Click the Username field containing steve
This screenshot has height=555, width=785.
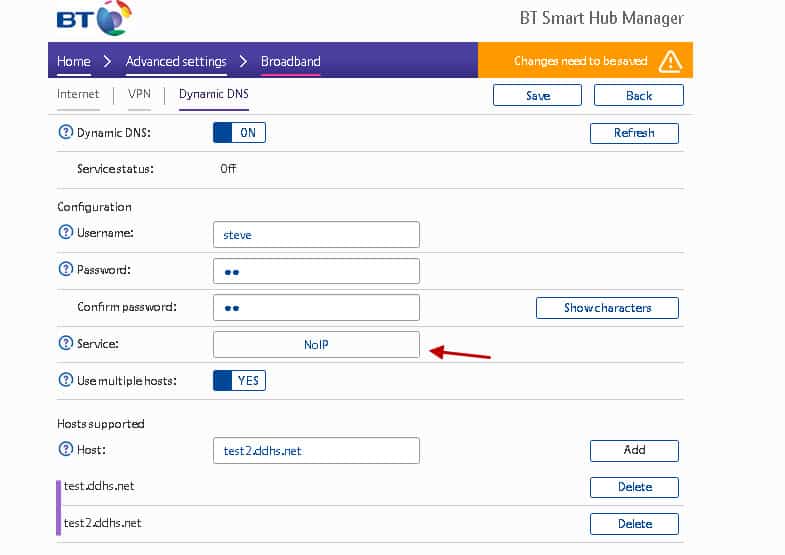(x=316, y=235)
